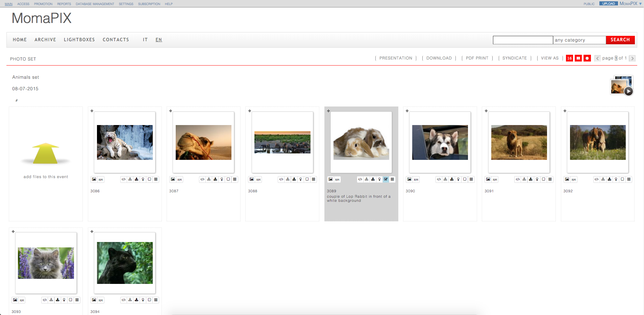Image resolution: width=644 pixels, height=315 pixels.
Task: Click the lightbulb icon under photo 3088
Action: [301, 179]
